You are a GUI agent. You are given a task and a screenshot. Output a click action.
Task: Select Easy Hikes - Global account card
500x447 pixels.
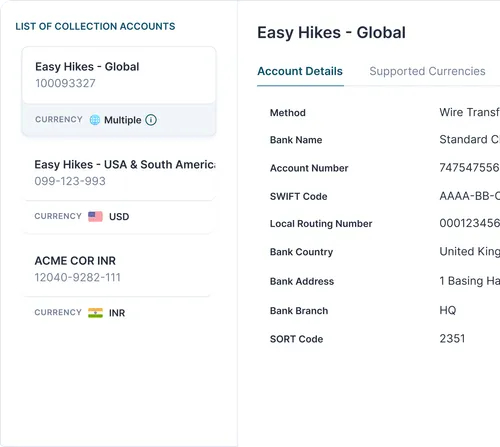pos(119,91)
